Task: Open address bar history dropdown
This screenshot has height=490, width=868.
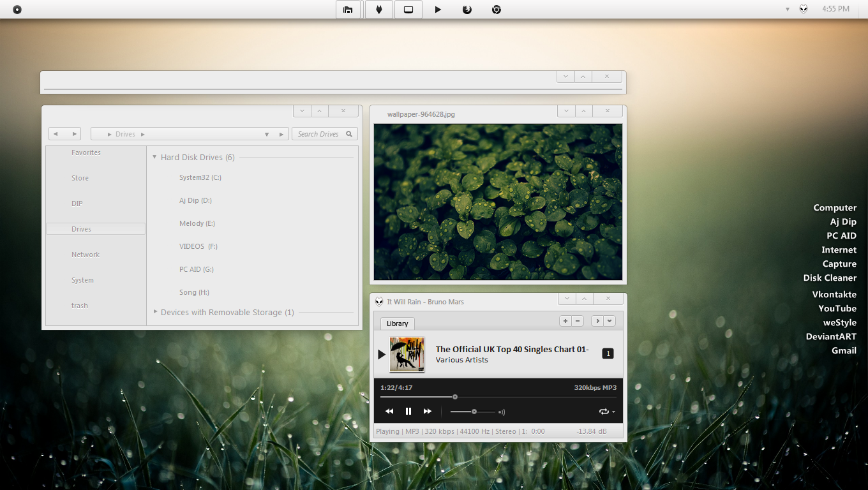Action: point(267,134)
